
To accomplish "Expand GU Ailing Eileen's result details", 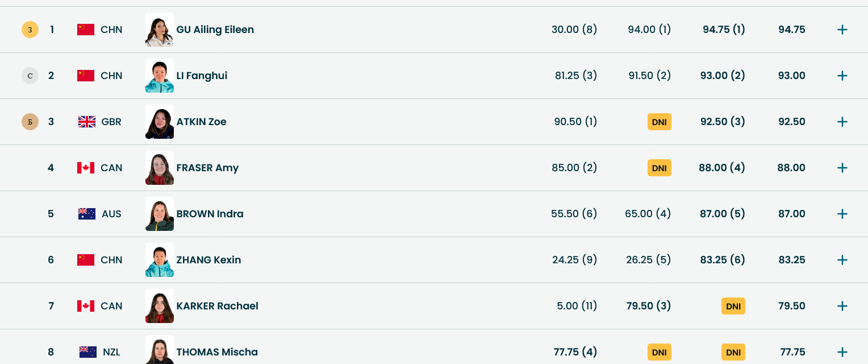I will pos(842,30).
